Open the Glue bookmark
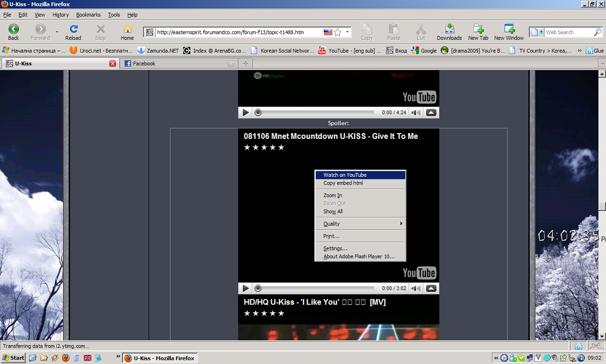The width and height of the screenshot is (606, 364). pyautogui.click(x=595, y=50)
